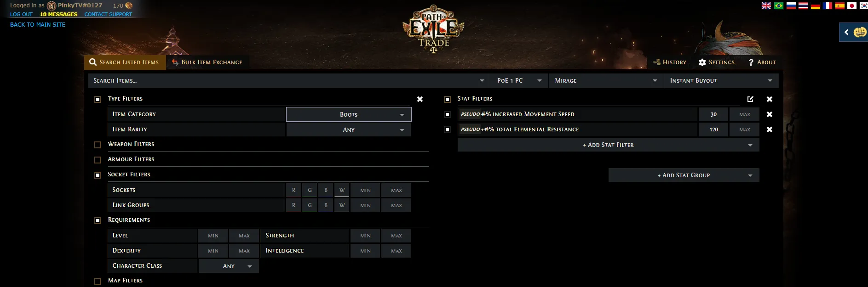Enable the Armour Filters checkbox
This screenshot has height=287, width=868.
(98, 160)
